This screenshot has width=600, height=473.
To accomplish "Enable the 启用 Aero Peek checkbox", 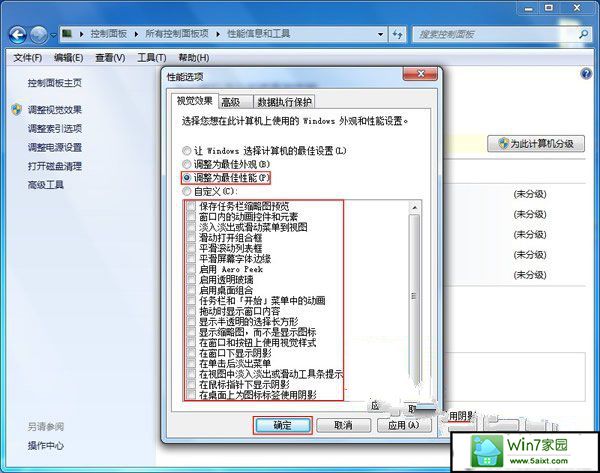I will [191, 270].
